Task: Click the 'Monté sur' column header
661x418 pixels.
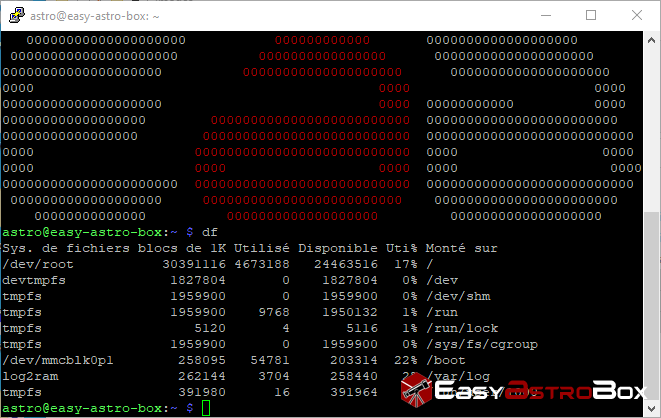Action: tap(462, 248)
